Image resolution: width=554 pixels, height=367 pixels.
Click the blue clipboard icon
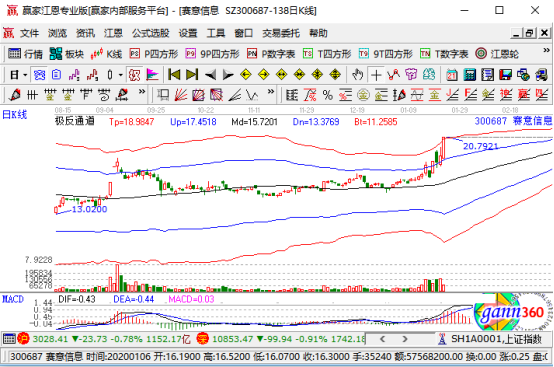coord(57,75)
